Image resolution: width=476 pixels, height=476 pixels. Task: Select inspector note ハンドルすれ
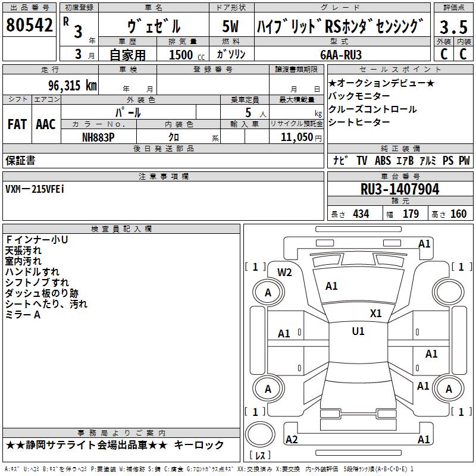point(32,272)
